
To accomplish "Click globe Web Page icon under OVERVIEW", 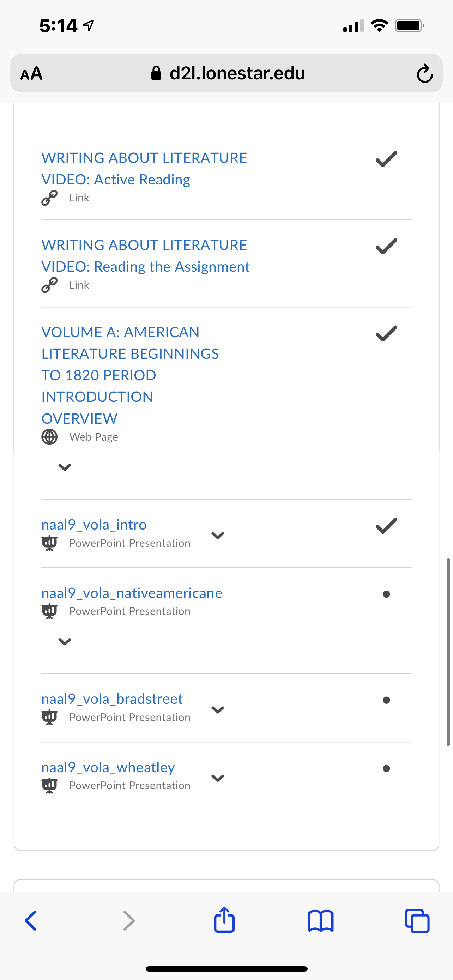I will click(x=49, y=437).
